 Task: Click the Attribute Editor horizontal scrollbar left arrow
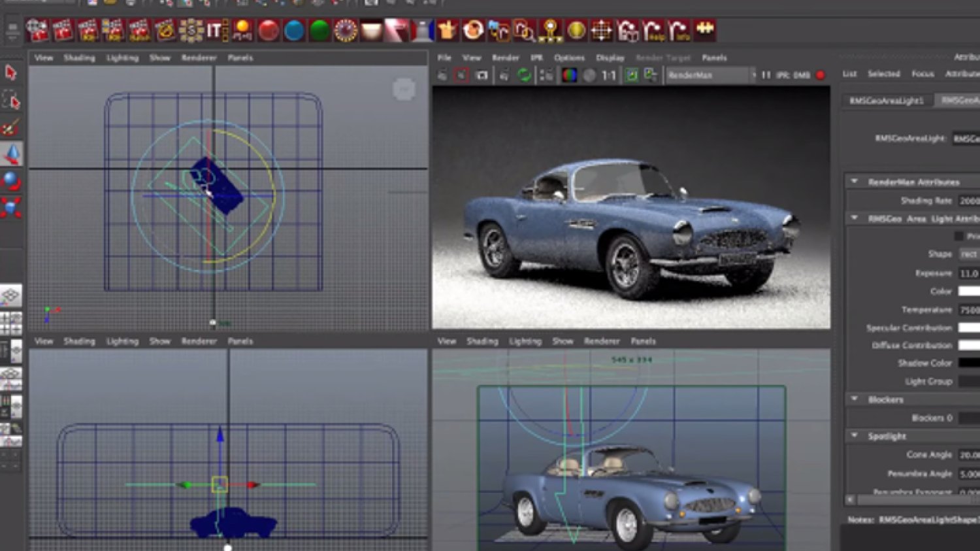coord(850,499)
